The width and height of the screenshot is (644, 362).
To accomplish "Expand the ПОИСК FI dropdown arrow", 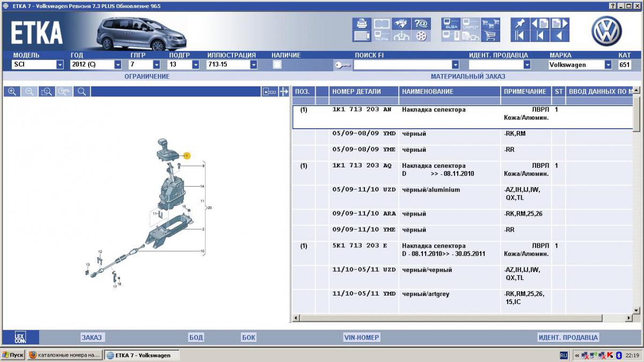I will [x=455, y=65].
